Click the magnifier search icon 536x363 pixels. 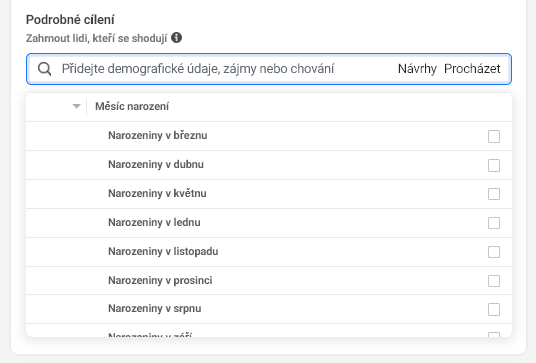click(x=44, y=69)
